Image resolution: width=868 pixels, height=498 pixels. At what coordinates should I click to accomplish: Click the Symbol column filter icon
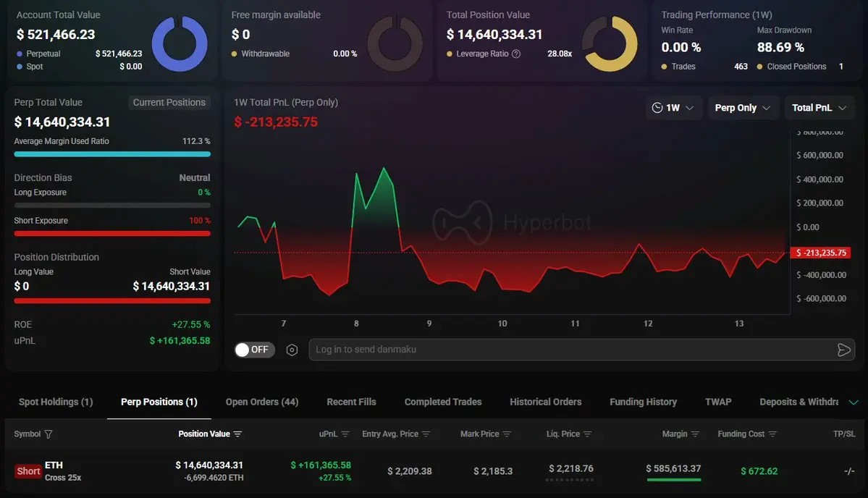49,434
